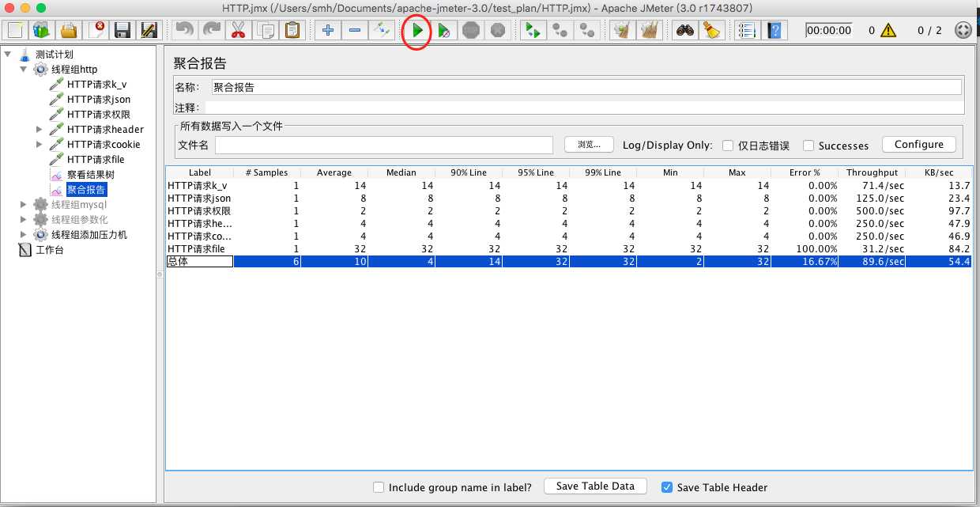The width and height of the screenshot is (980, 507).
Task: Collapse all tree nodes with minus icon
Action: coord(355,30)
